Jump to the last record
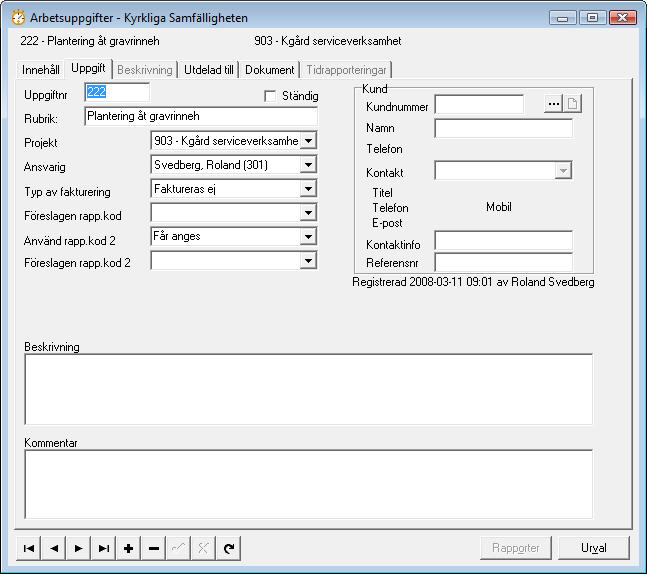The height and width of the screenshot is (574, 647). [x=104, y=548]
